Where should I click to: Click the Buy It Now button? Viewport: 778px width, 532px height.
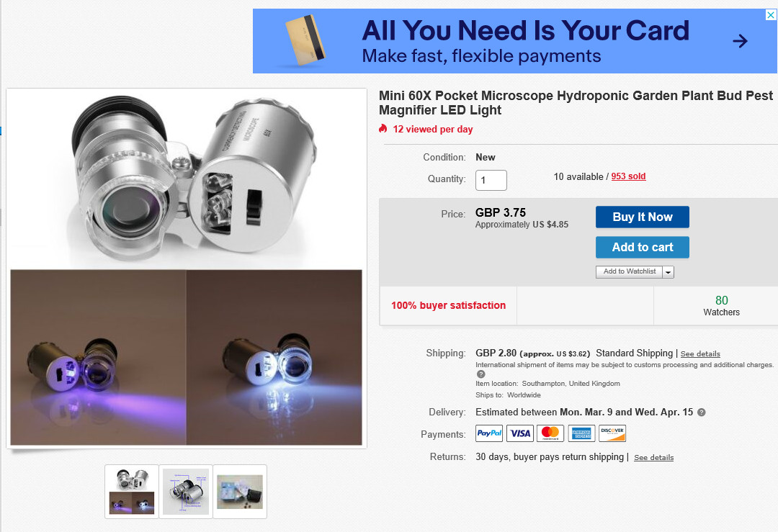(642, 217)
